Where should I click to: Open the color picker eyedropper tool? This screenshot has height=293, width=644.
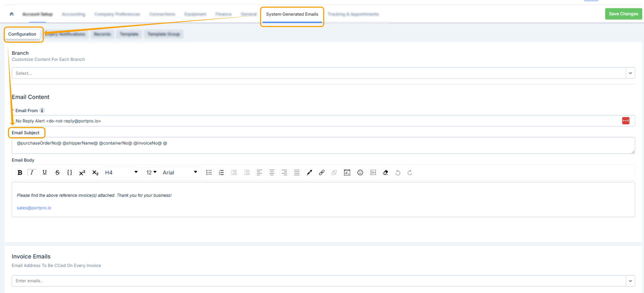(x=309, y=173)
